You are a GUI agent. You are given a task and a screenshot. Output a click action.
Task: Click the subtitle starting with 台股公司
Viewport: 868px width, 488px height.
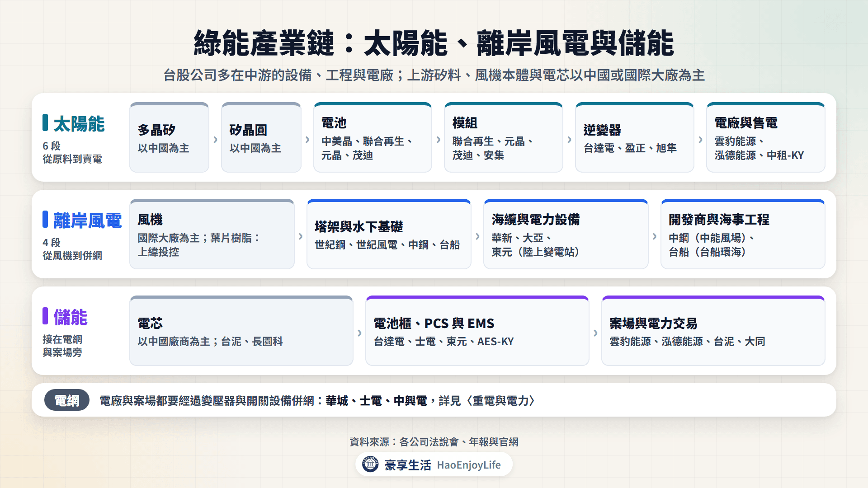[x=434, y=75]
